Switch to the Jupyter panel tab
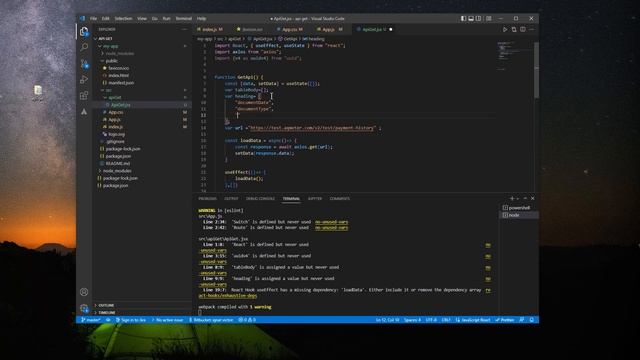 (315, 198)
